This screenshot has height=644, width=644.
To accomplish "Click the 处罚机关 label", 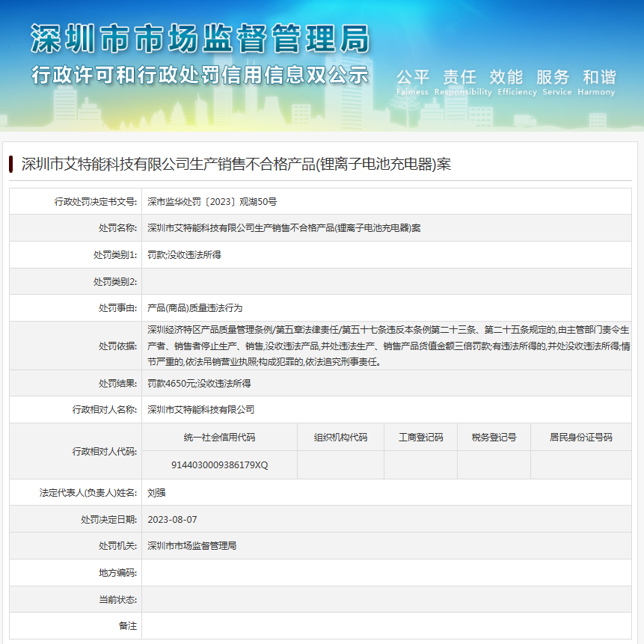I will [117, 546].
